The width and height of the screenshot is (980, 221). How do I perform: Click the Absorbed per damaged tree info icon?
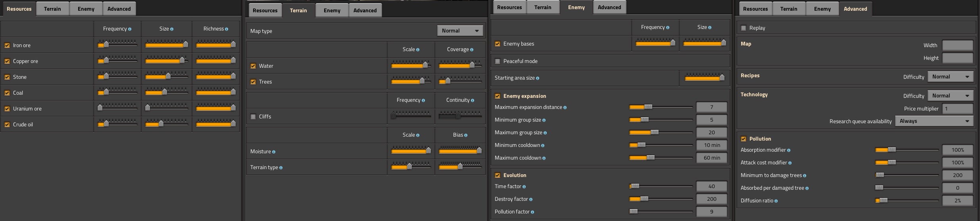(x=807, y=188)
